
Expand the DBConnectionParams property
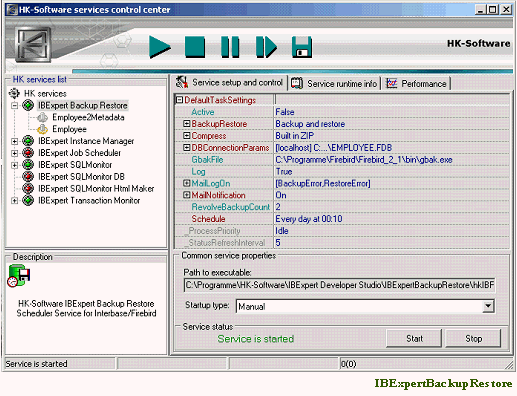coord(187,147)
